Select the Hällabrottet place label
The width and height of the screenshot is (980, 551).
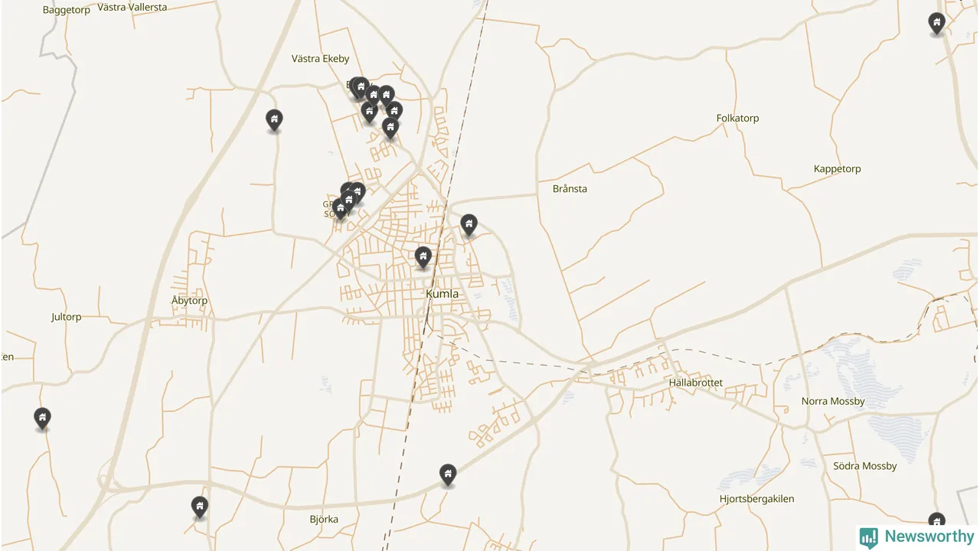(695, 383)
